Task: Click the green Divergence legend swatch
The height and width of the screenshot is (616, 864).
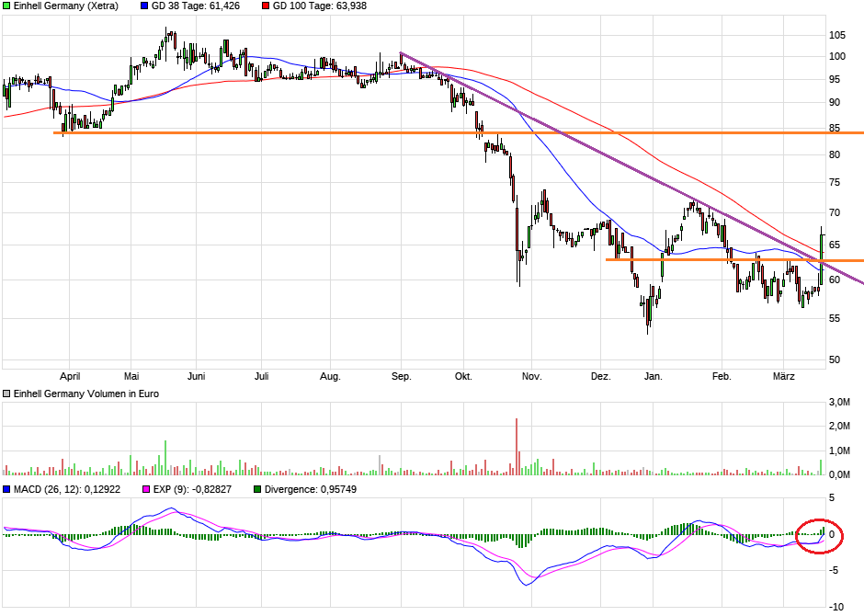Action: click(x=257, y=489)
